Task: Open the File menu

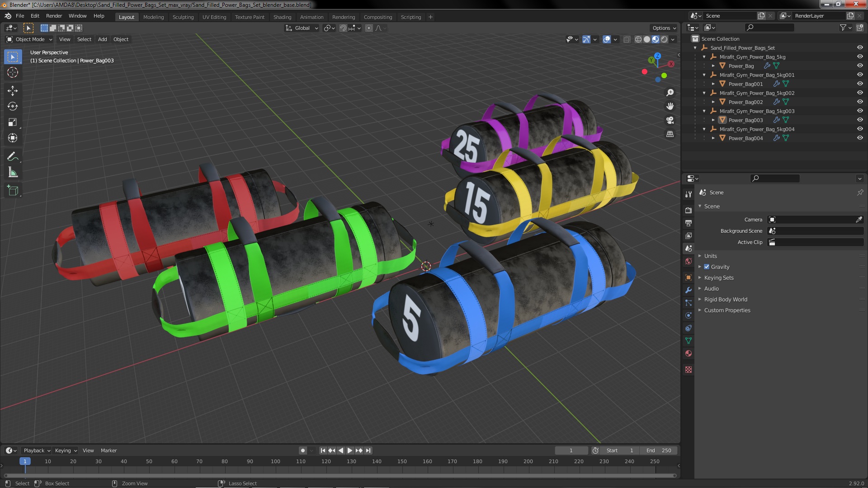Action: [x=20, y=16]
